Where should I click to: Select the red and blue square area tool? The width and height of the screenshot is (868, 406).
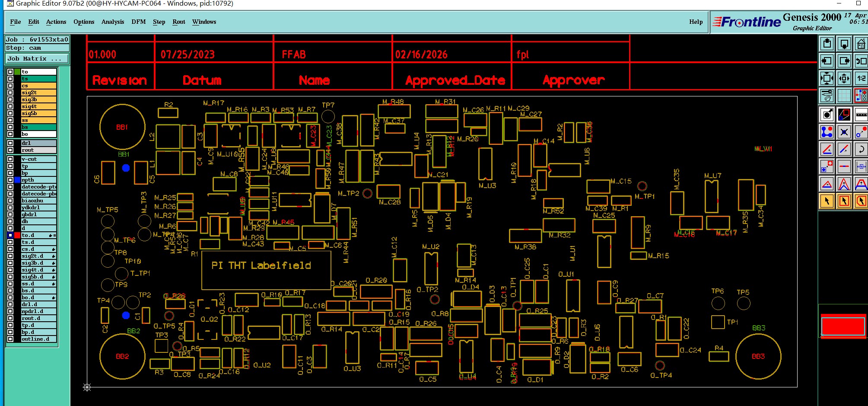pos(844,115)
